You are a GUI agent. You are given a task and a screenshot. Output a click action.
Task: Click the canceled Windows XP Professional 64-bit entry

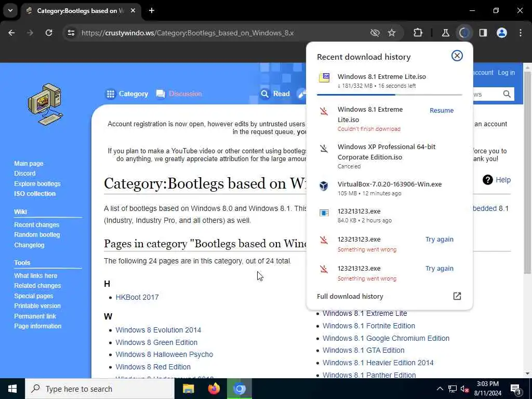tap(389, 156)
